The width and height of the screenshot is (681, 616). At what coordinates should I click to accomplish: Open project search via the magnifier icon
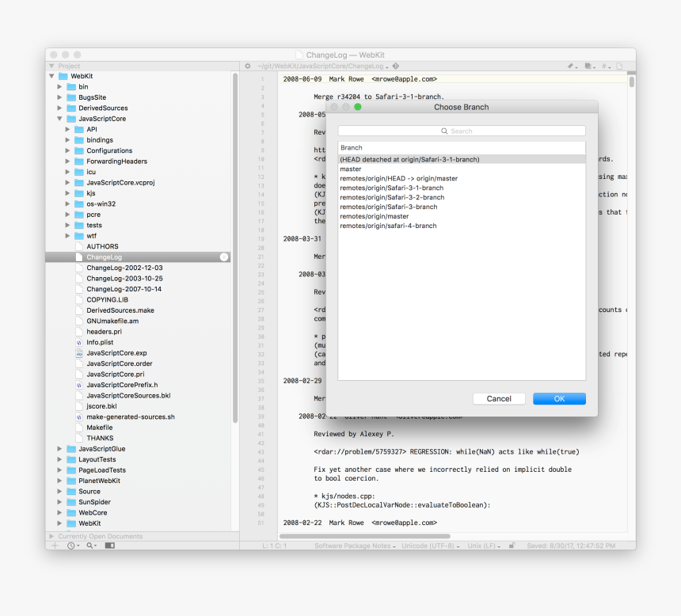(x=91, y=545)
